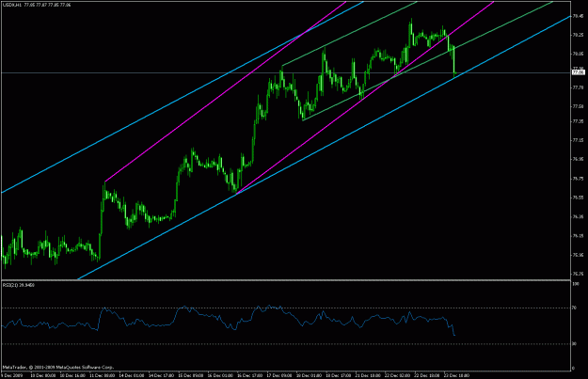Click the RSI 30 level label
The image size is (588, 379).
click(574, 344)
